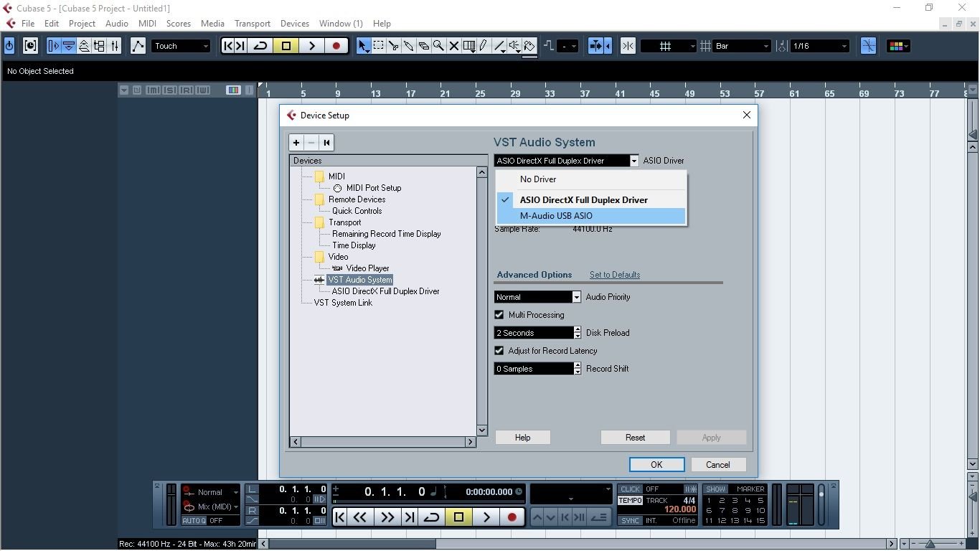980x551 pixels.
Task: Toggle the CLICK metronome button
Action: click(x=630, y=489)
